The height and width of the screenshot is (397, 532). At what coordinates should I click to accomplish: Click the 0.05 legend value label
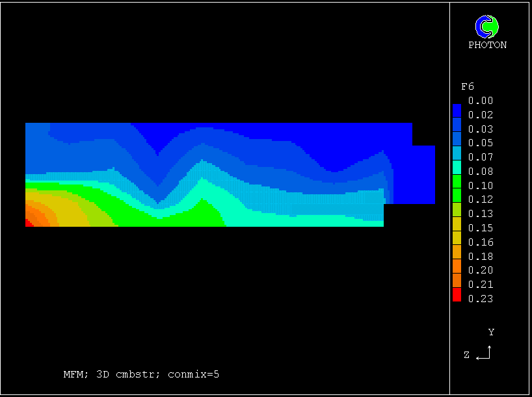(x=481, y=143)
